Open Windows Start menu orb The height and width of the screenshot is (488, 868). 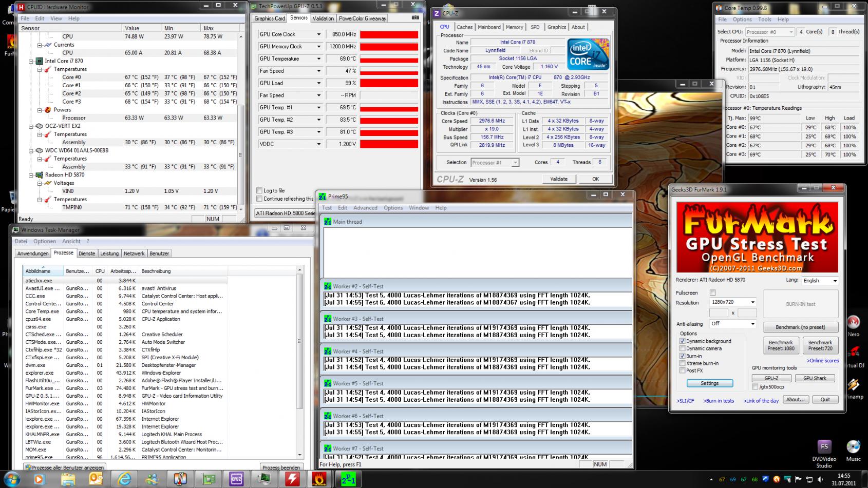pos(11,479)
